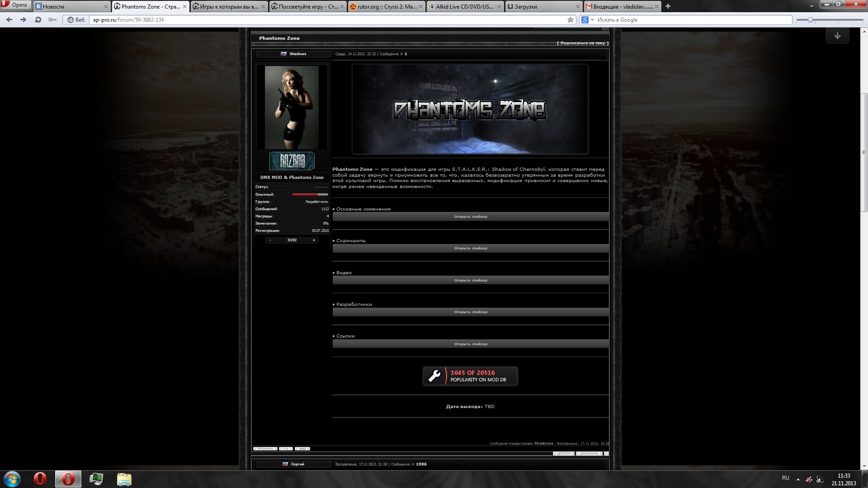Image resolution: width=868 pixels, height=488 pixels.
Task: Open the Веб site security badge
Action: click(76, 20)
